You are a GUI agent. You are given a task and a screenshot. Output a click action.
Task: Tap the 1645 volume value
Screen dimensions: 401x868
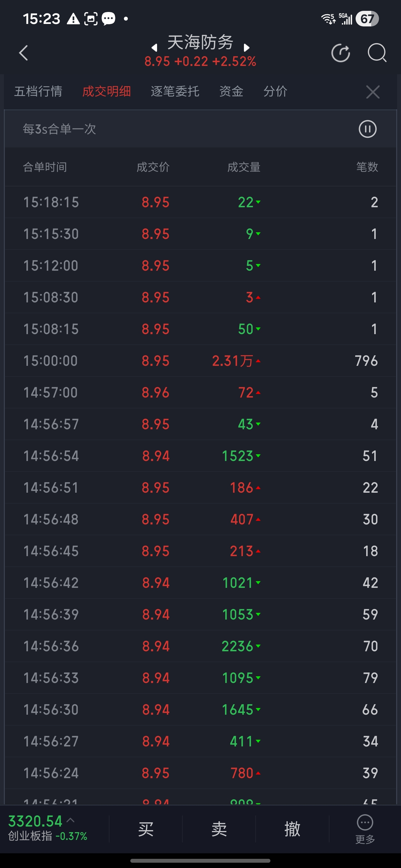pyautogui.click(x=238, y=710)
